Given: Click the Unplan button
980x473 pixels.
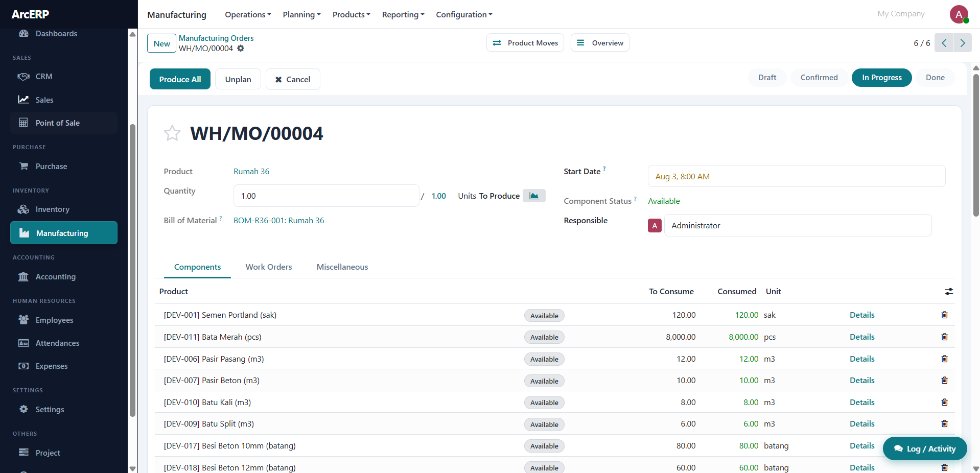Looking at the screenshot, I should pyautogui.click(x=238, y=79).
